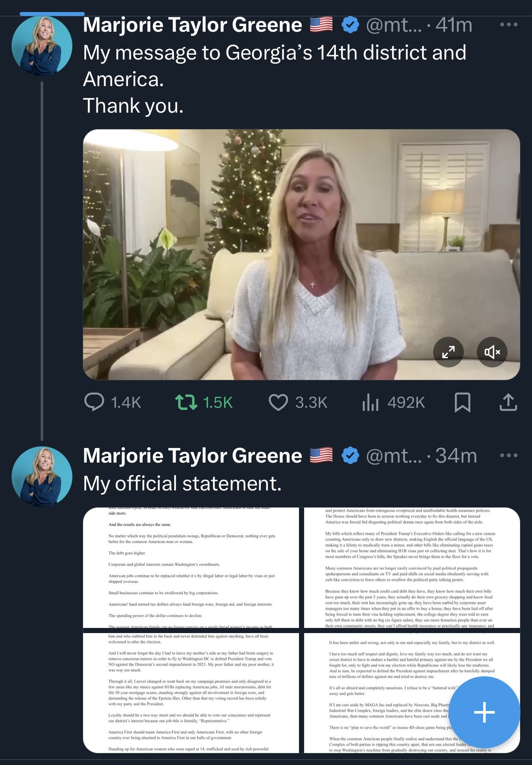Open the top-right statement page image
Viewport: 532px width, 765px height.
coord(412,568)
